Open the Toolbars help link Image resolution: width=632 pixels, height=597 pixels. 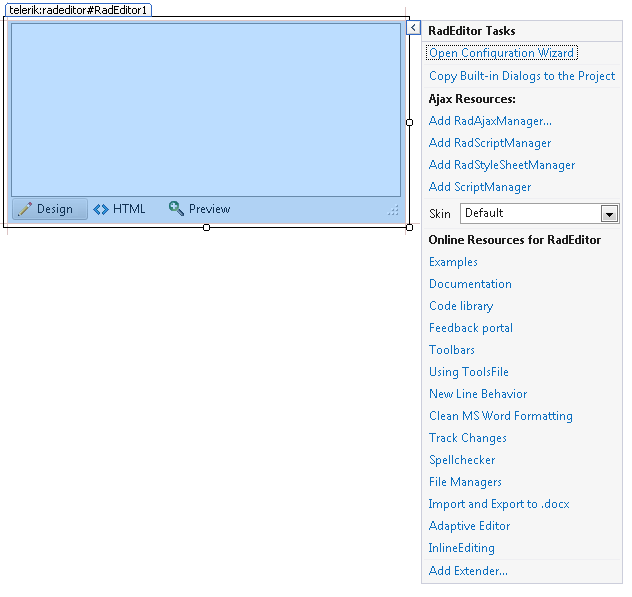point(452,350)
